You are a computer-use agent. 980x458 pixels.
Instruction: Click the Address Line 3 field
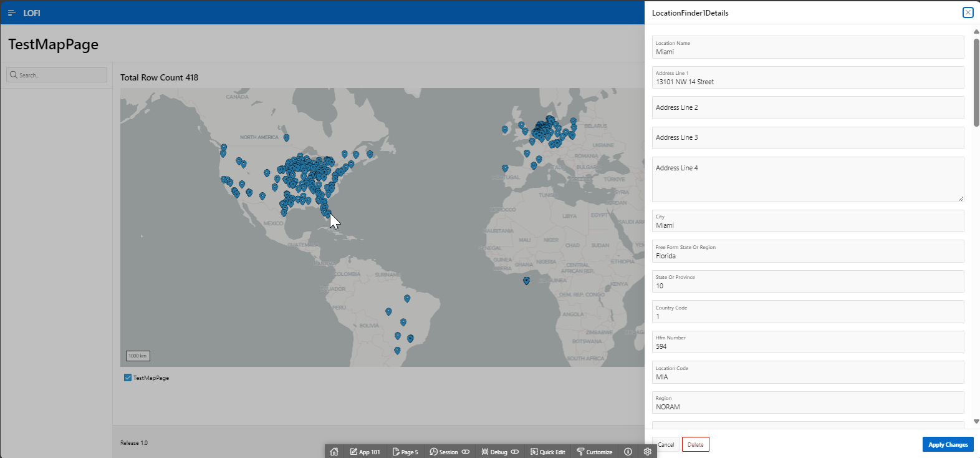click(x=808, y=137)
